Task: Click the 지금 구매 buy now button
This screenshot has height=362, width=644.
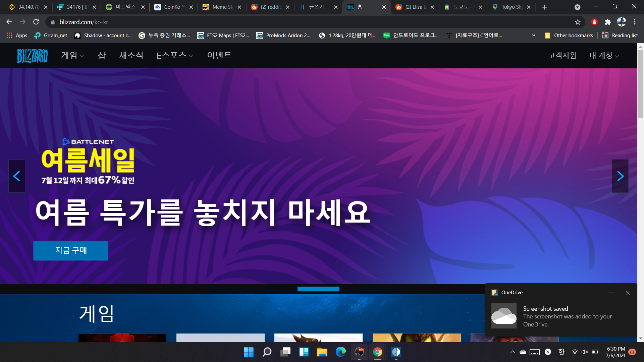Action: 71,250
